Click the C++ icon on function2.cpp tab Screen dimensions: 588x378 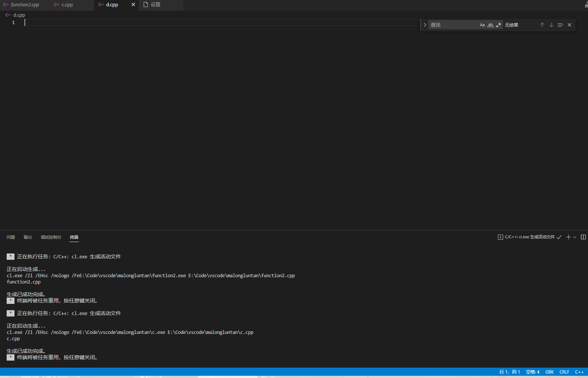(x=6, y=5)
